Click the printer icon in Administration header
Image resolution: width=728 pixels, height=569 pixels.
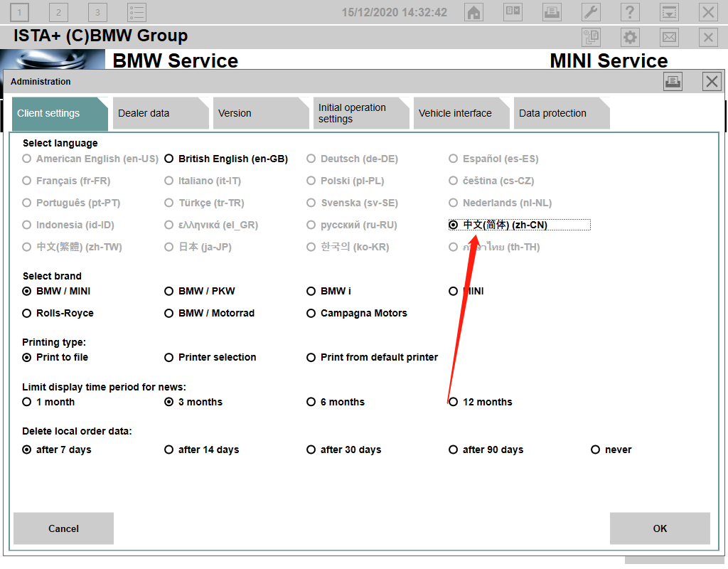pos(673,82)
